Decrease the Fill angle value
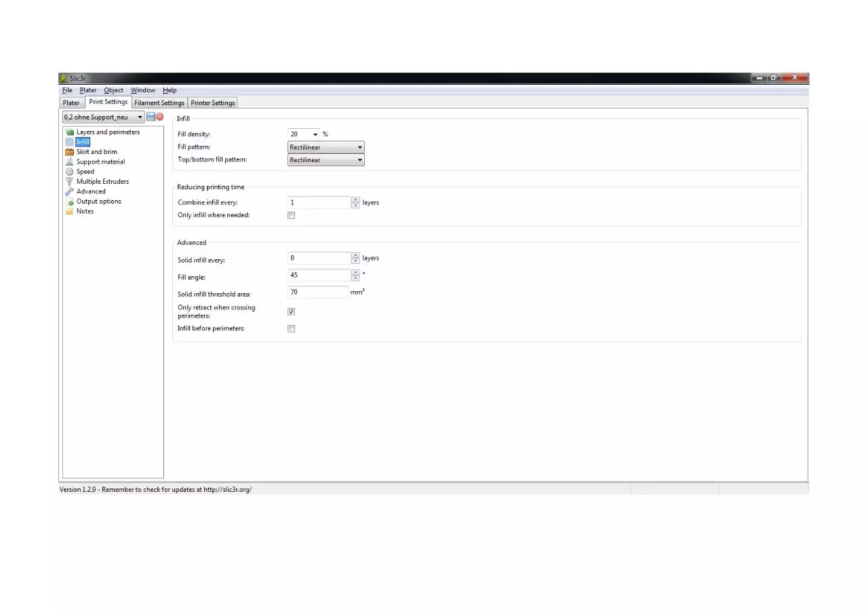The image size is (868, 614). coord(356,277)
